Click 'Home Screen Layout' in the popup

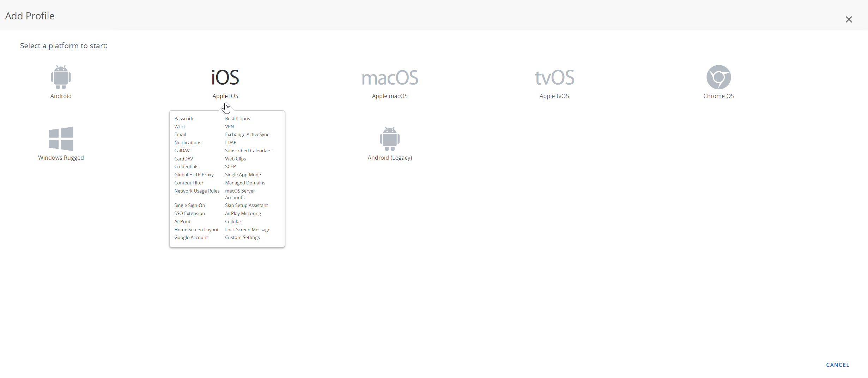196,230
